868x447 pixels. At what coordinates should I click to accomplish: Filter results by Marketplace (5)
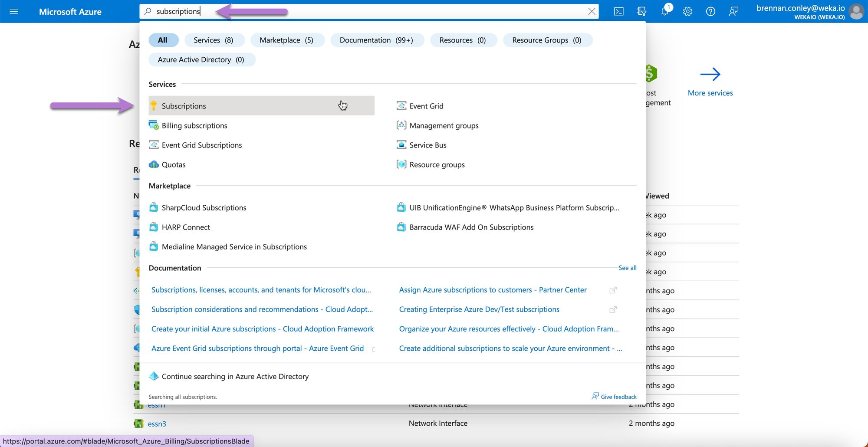click(x=286, y=40)
